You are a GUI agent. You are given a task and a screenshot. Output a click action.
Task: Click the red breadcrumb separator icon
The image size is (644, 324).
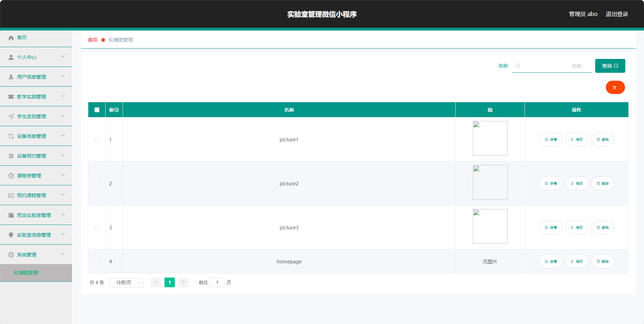coord(103,40)
